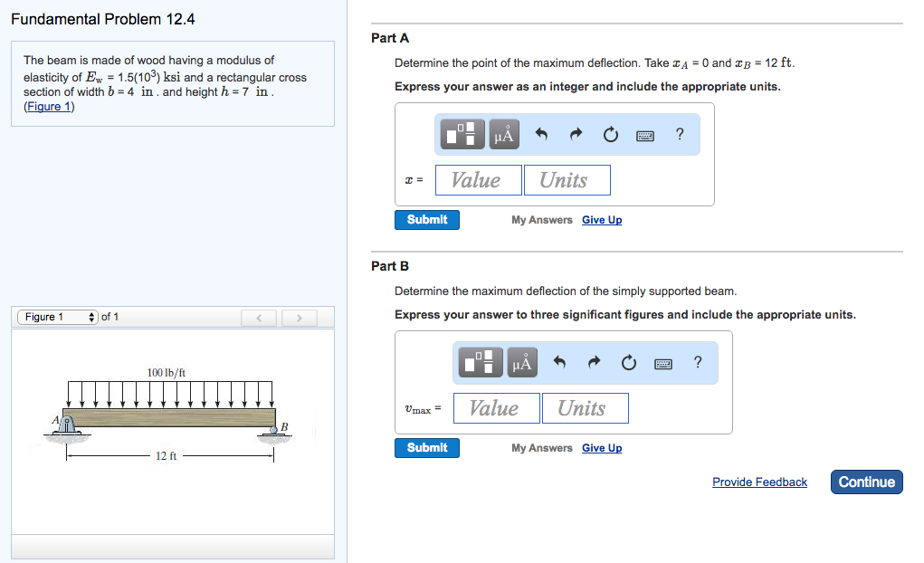Reset the Part A answer field

[x=609, y=134]
